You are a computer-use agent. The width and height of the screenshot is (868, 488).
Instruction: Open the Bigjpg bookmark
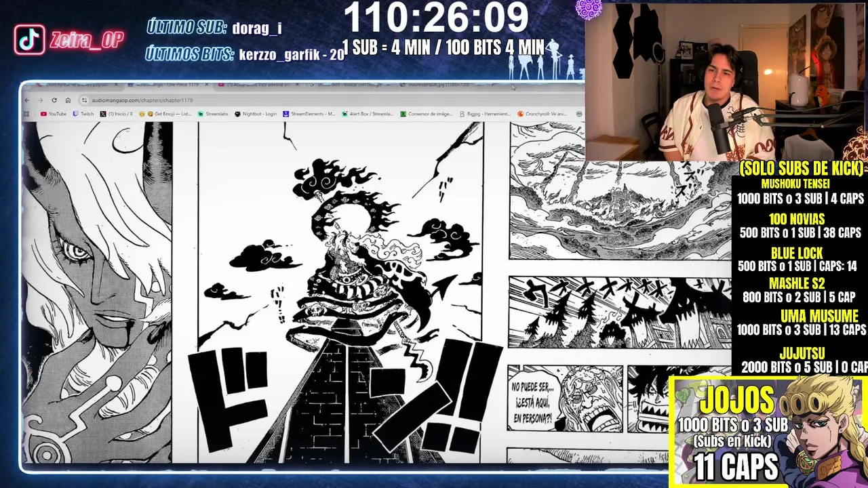pyautogui.click(x=485, y=114)
